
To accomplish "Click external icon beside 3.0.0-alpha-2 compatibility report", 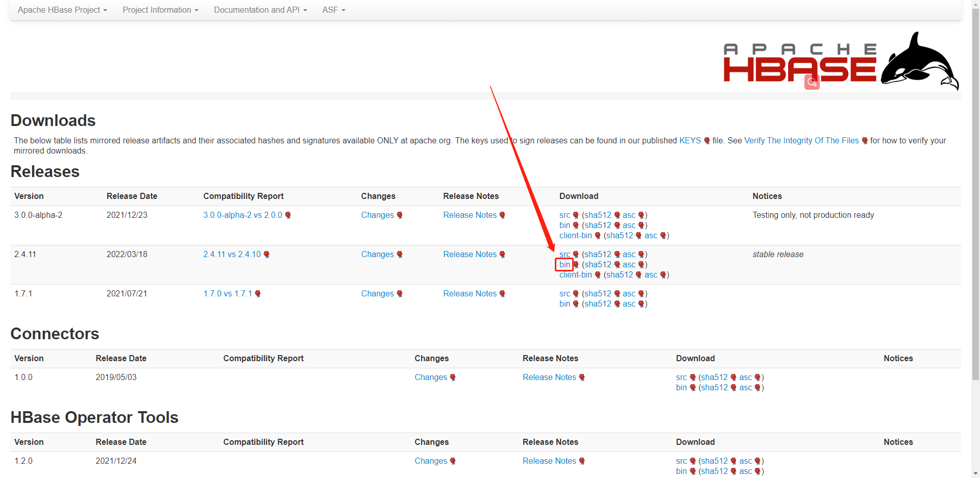I will [288, 215].
